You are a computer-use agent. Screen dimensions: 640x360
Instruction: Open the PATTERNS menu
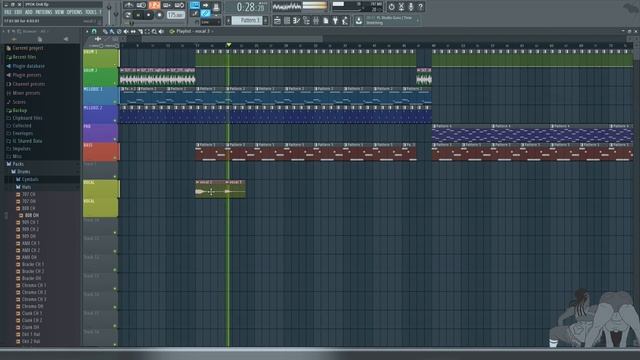click(44, 12)
